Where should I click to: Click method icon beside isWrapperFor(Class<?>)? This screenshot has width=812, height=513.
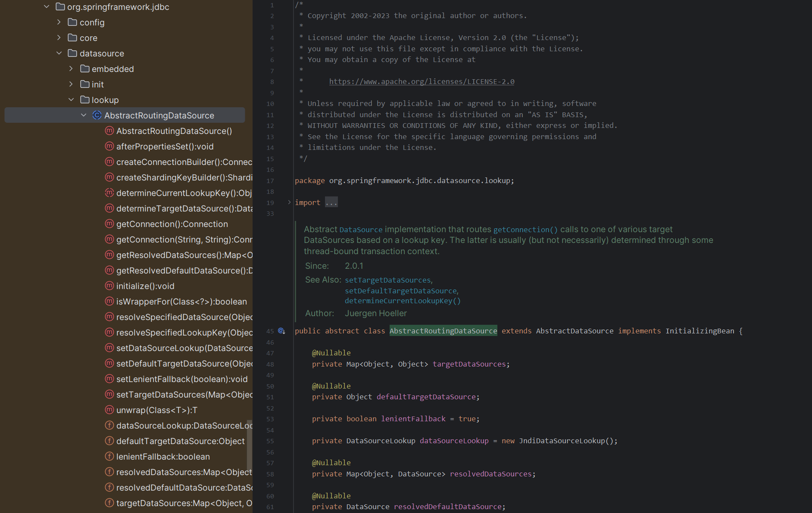click(x=109, y=301)
